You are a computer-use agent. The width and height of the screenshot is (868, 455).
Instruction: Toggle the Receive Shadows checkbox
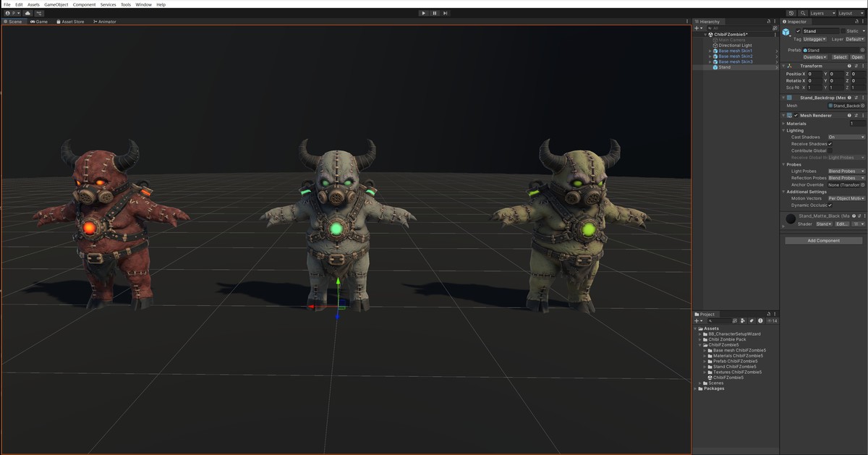(830, 144)
